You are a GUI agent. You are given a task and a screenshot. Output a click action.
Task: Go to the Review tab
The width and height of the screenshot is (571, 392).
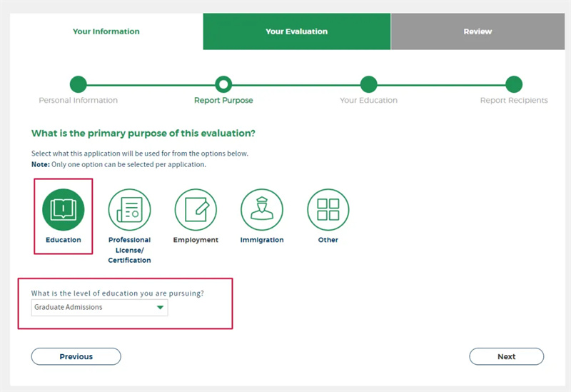[477, 31]
